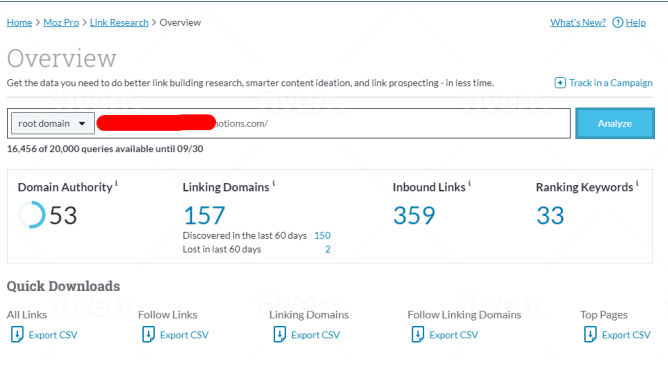This screenshot has width=668, height=389.
Task: Click the Help question mark icon
Action: [x=617, y=22]
